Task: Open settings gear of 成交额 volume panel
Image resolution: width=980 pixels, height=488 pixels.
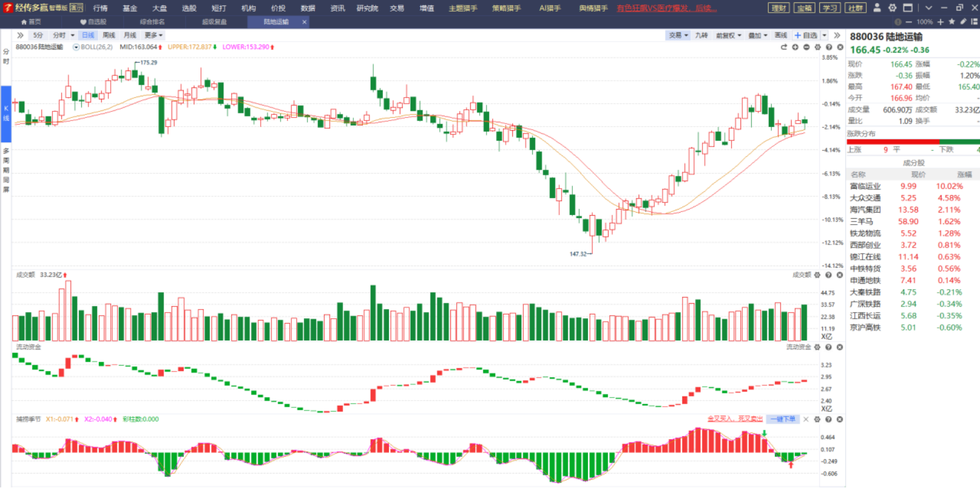Action: (817, 275)
